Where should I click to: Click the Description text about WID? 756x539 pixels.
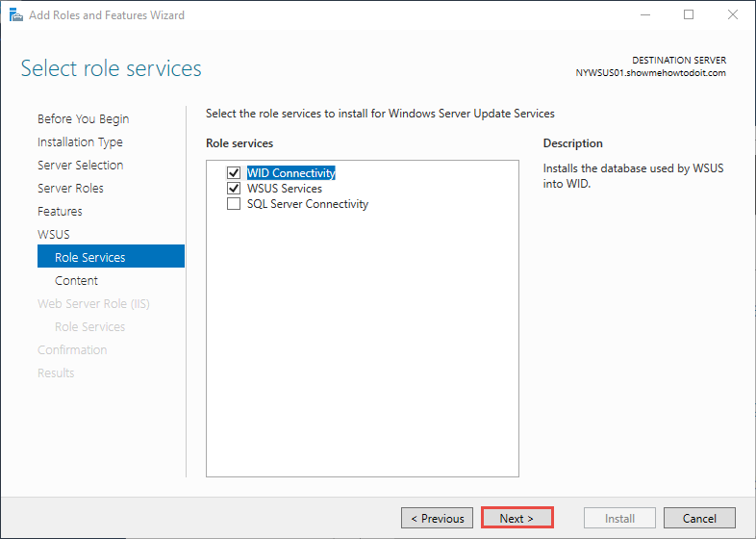click(x=633, y=175)
